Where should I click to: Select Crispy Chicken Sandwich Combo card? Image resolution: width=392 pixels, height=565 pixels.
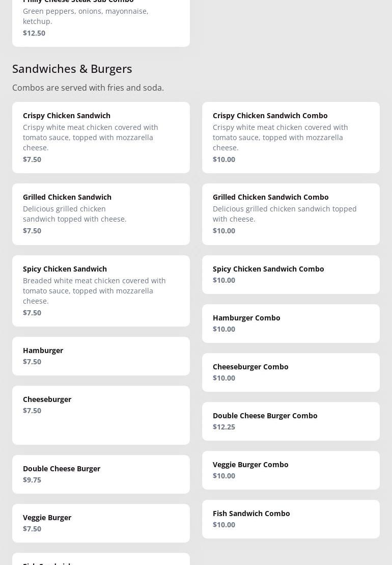(x=291, y=137)
